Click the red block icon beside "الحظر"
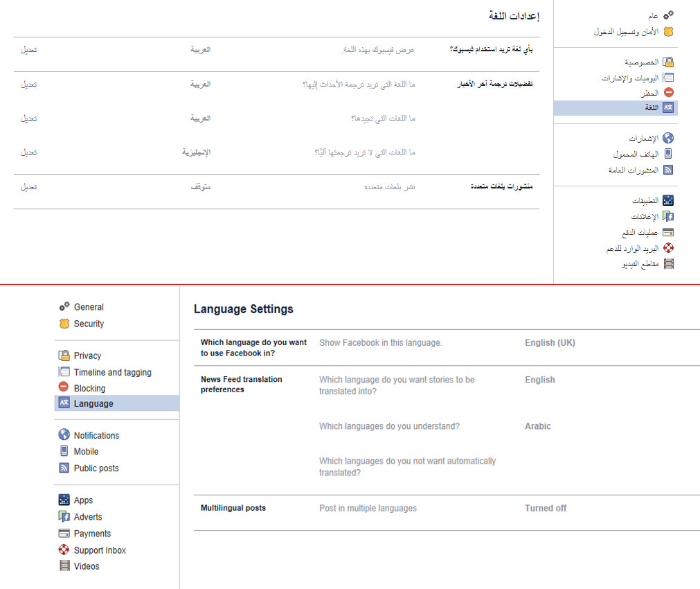 [x=669, y=92]
